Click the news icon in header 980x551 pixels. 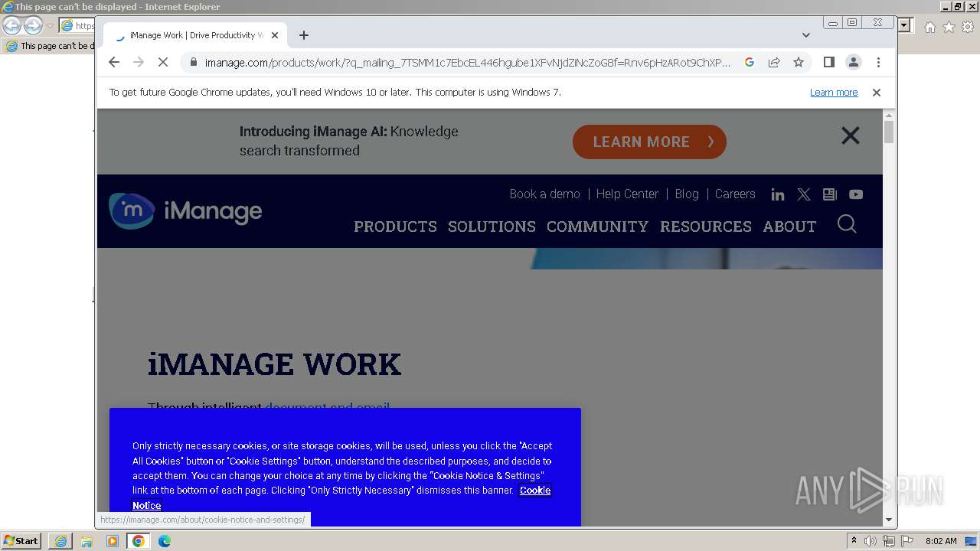click(830, 194)
